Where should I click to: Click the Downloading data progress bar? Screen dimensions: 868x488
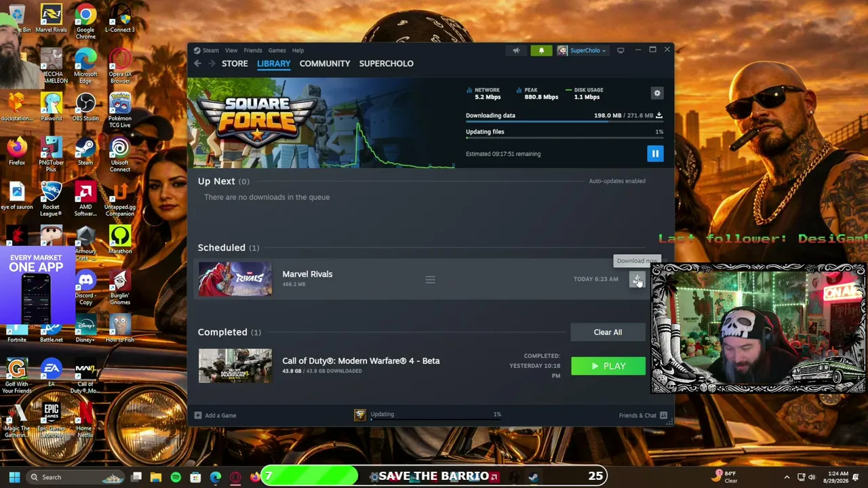coord(564,122)
